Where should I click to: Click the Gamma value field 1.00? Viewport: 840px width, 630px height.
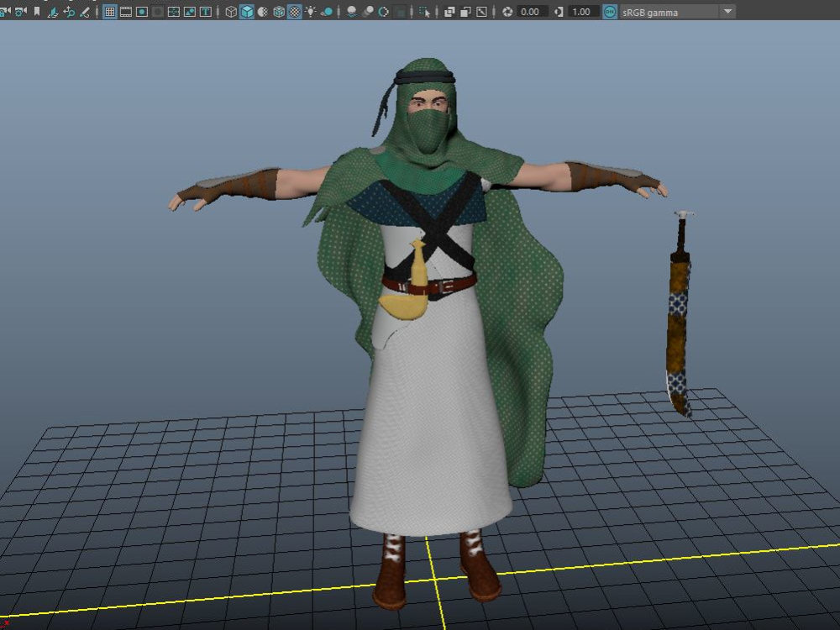click(x=583, y=11)
